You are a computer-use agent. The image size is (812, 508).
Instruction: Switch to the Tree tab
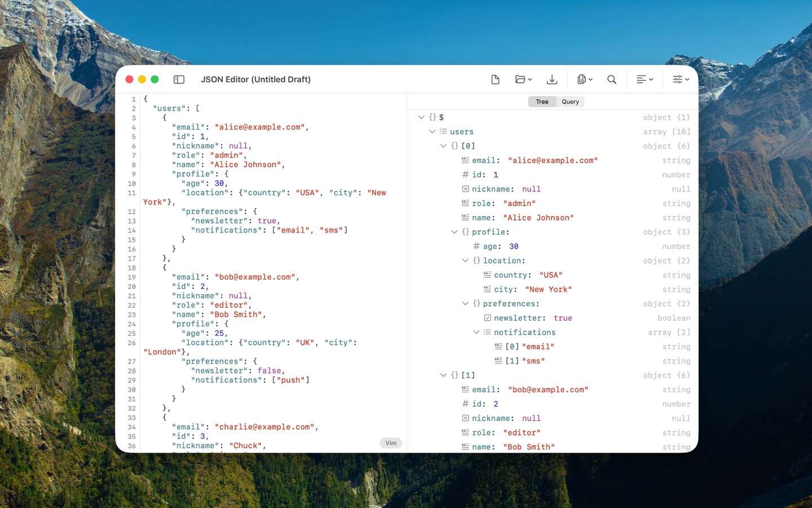542,102
